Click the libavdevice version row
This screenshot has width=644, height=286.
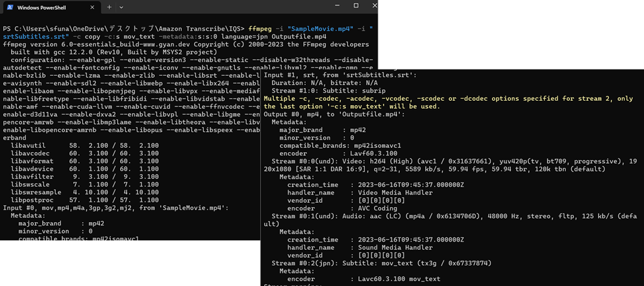85,168
